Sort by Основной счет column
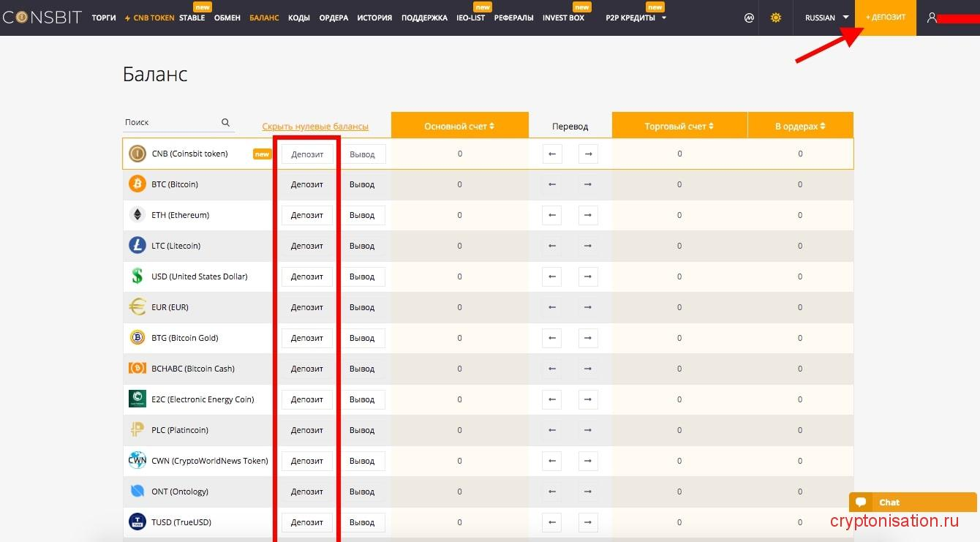This screenshot has height=542, width=980. pyautogui.click(x=459, y=127)
